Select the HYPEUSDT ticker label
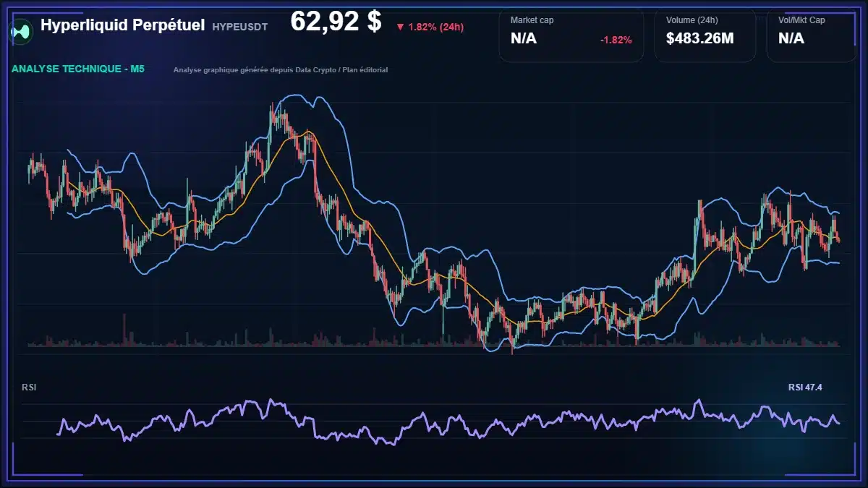868x488 pixels. point(240,27)
